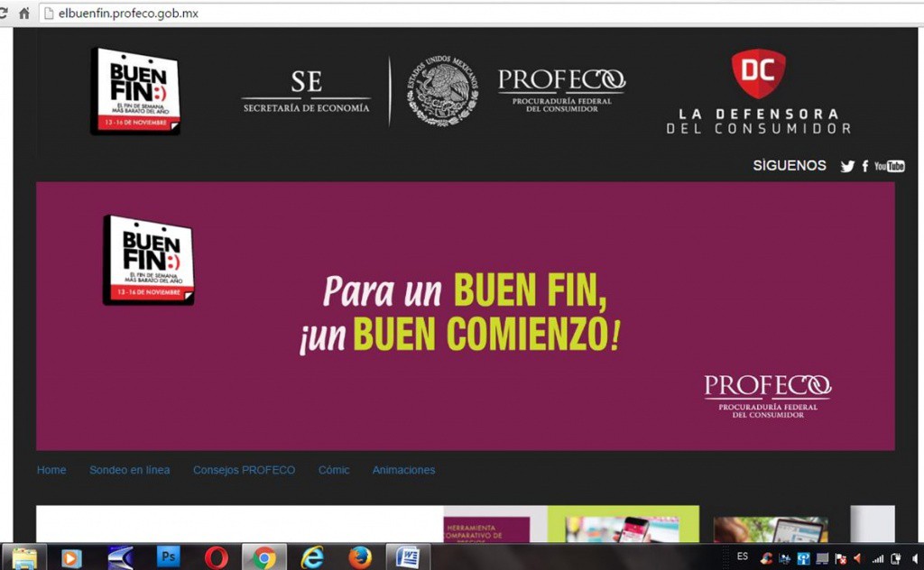The height and width of the screenshot is (570, 924).
Task: Open the Buen Fin logo in the header
Action: coord(135,91)
